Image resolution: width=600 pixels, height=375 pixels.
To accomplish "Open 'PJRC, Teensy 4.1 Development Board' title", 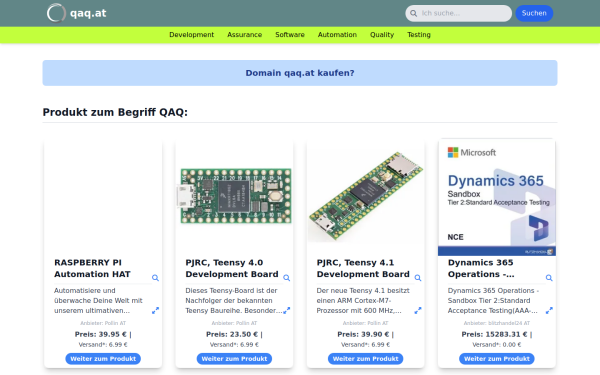I will point(363,268).
